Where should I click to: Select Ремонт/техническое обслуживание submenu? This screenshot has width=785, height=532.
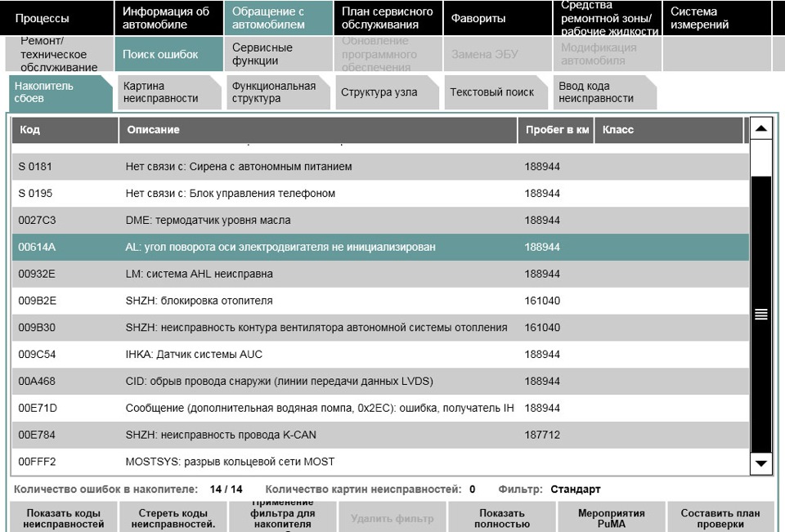pyautogui.click(x=60, y=54)
